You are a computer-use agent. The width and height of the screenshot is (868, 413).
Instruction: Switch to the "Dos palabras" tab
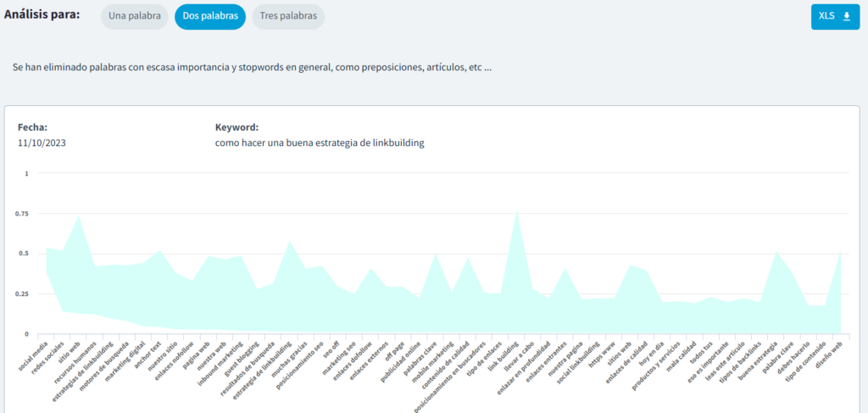pos(210,16)
